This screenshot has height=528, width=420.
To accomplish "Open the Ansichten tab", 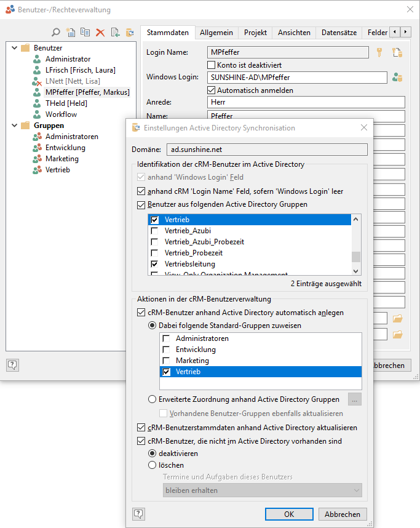I will click(293, 33).
